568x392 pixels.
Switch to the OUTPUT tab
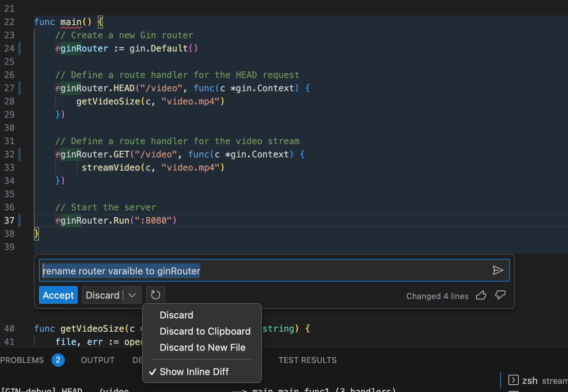tap(97, 360)
